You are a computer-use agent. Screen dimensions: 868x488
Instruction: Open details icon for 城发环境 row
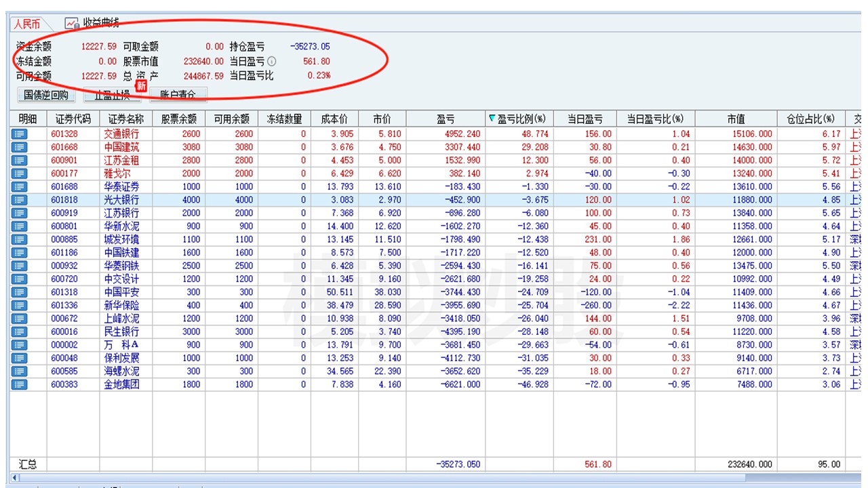pyautogui.click(x=19, y=239)
